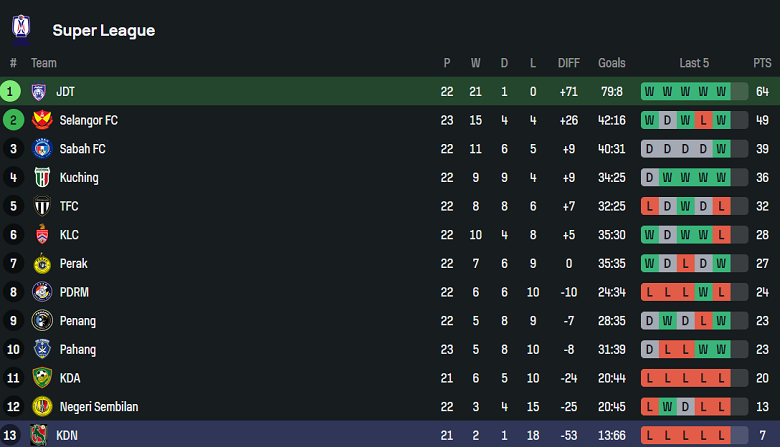Screen dimensions: 780x447
Task: Click the Super League title
Action: (104, 30)
